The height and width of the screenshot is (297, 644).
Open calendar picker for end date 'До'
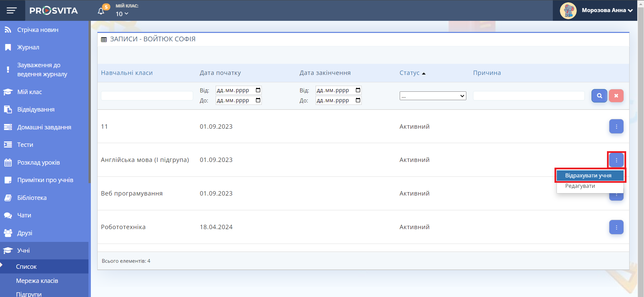(358, 100)
